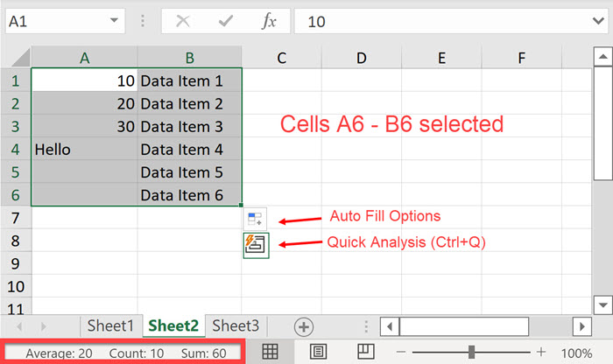613x364 pixels.
Task: Click the vertical scrollbar thumb
Action: pos(602,123)
